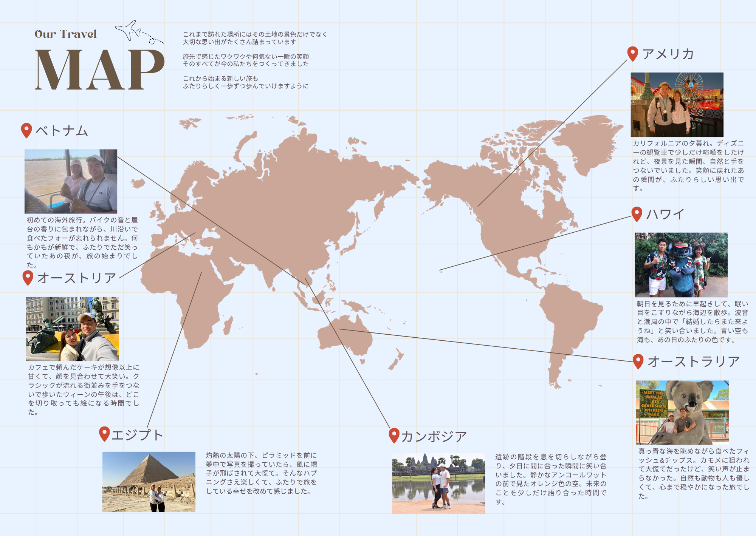This screenshot has width=756, height=536.
Task: Select the line '旅先で感じたワクワクや何気ない一瞬の笑顔'
Action: tap(246, 57)
